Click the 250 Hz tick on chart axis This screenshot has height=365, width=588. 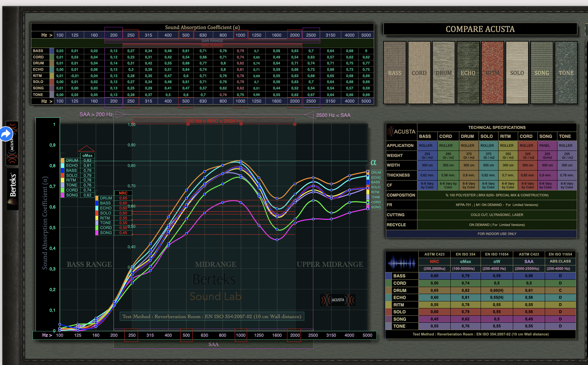click(132, 335)
